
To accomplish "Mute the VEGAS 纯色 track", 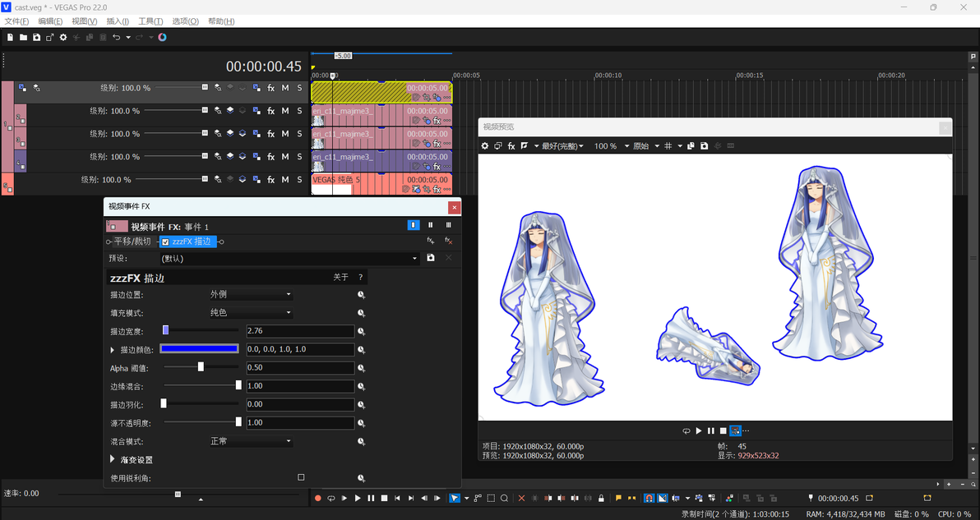I will tap(285, 180).
